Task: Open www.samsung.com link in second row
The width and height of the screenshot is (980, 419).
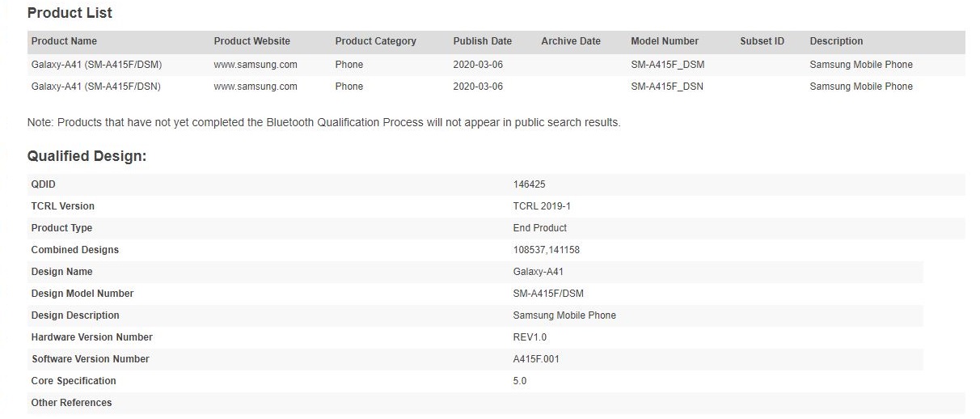Action: [x=255, y=87]
